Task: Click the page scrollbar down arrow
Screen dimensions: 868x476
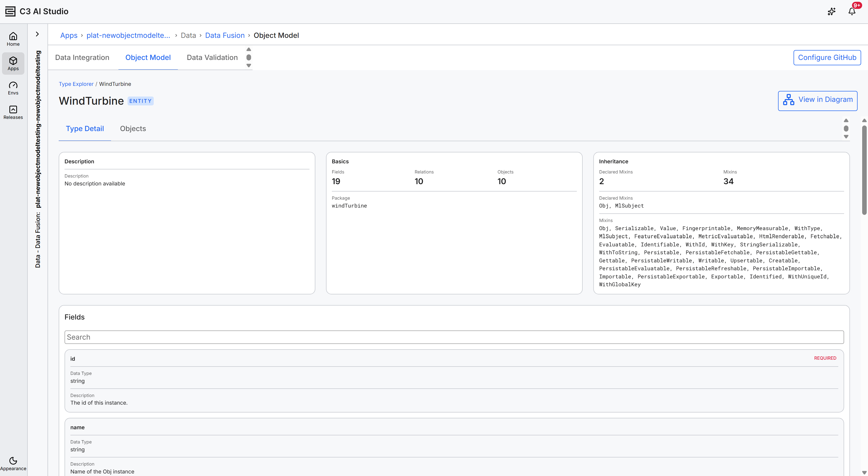Action: pos(864,473)
